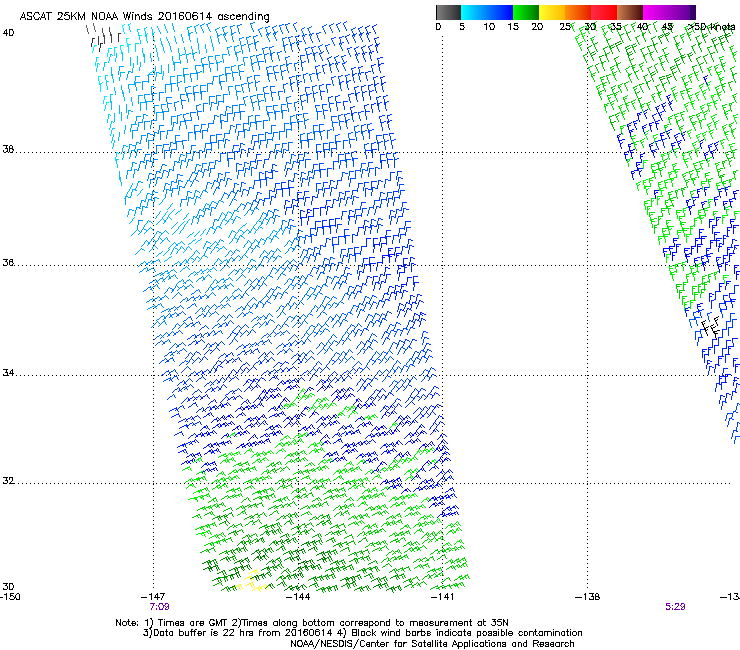
Task: Click the 'NOAA/NESDIS/Center for Satellite Applications and Research' credit
Action: 432,644
